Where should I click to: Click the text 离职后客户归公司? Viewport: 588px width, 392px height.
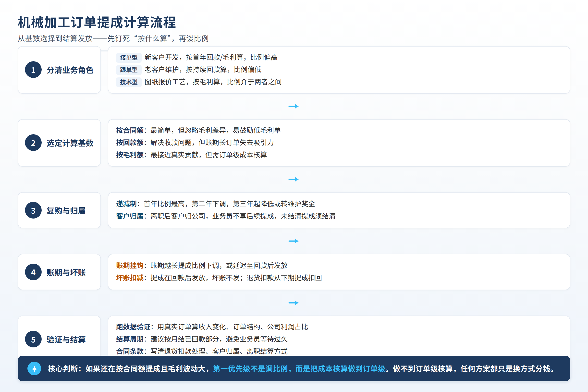[178, 216]
